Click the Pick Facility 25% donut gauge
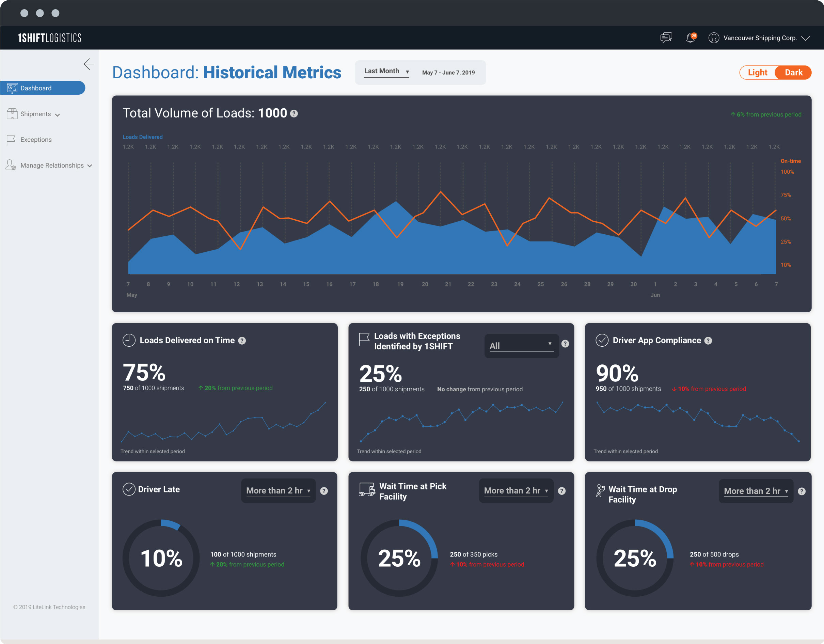The image size is (824, 644). click(399, 558)
